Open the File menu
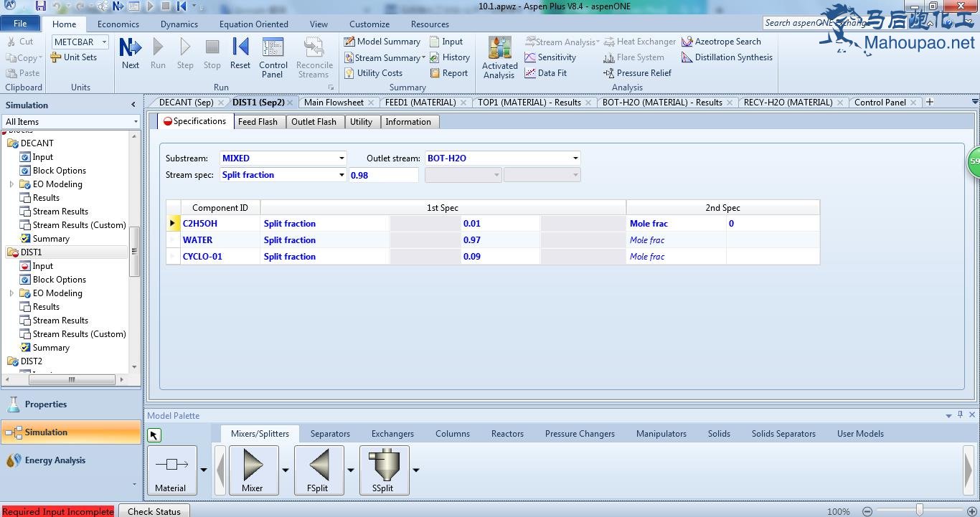The image size is (980, 517). (x=20, y=24)
